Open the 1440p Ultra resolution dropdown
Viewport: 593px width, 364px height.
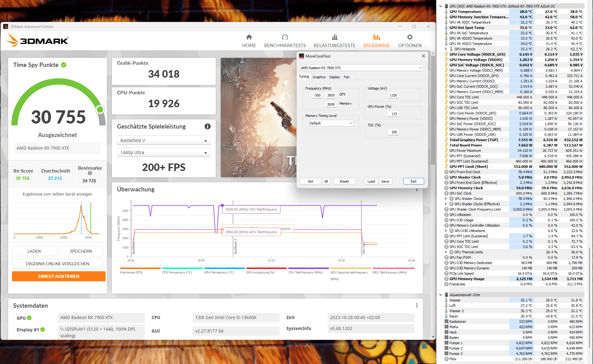click(x=163, y=152)
